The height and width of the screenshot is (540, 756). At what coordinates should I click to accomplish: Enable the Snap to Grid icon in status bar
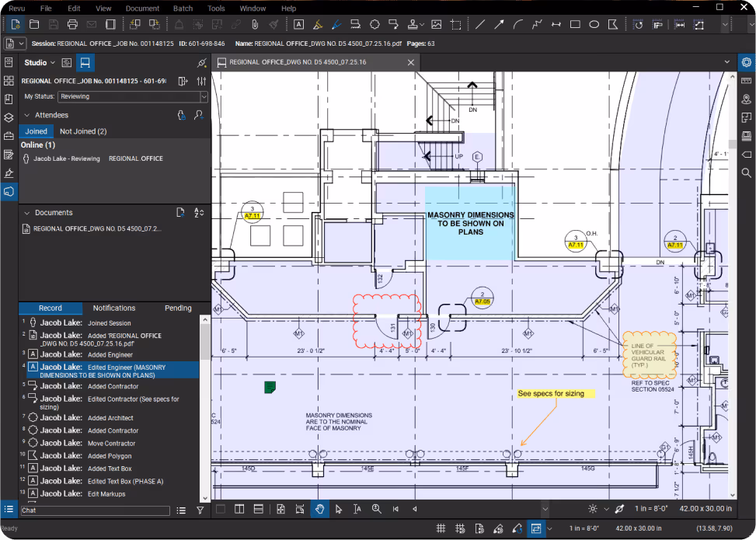pos(441,528)
